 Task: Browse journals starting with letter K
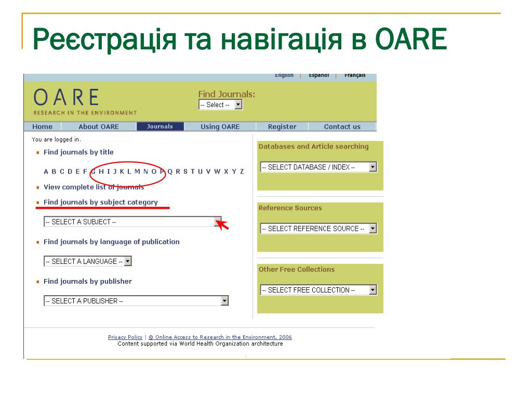pyautogui.click(x=122, y=171)
